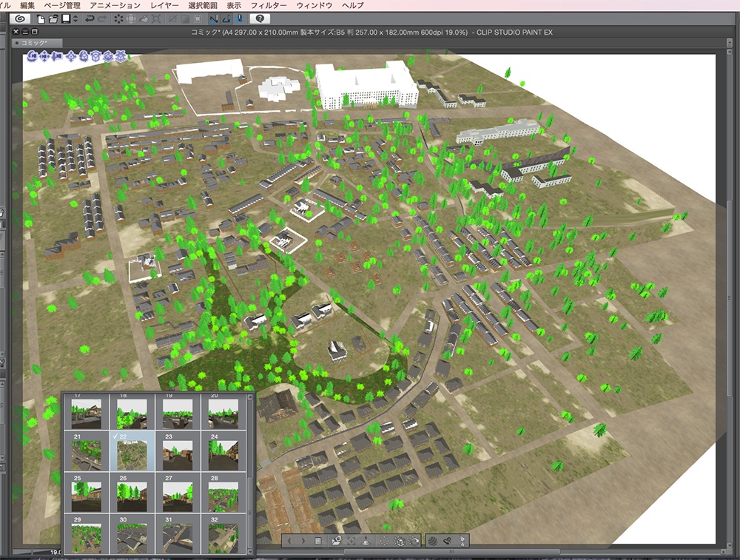This screenshot has width=740, height=560.
Task: Click the dotted circle reset icon in launcher
Action: point(384,541)
